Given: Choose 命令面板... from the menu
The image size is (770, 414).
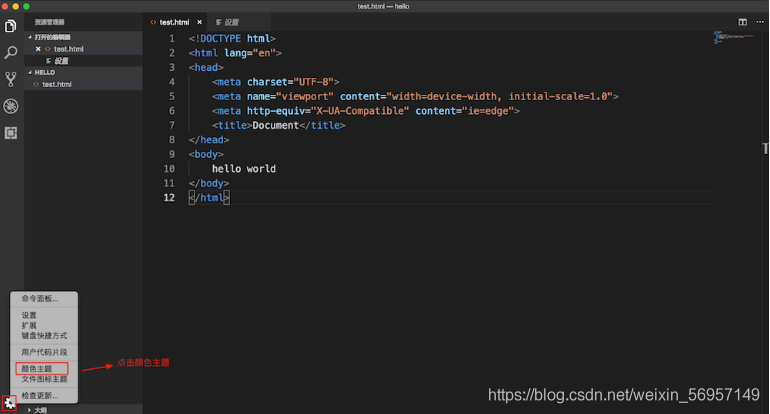Looking at the screenshot, I should click(x=40, y=299).
